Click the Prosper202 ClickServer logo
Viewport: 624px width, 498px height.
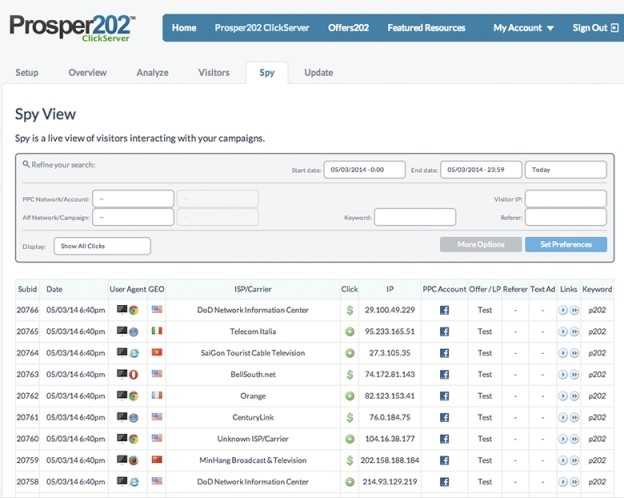point(72,28)
